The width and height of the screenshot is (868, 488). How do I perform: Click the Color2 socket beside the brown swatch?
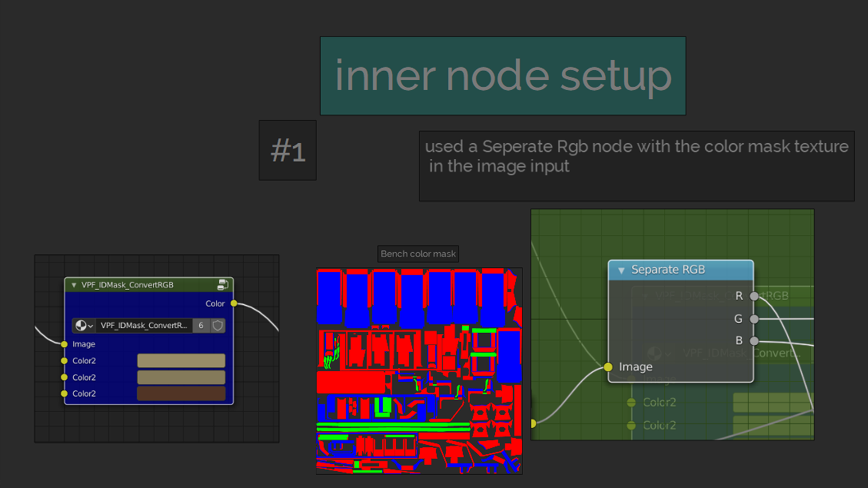coord(64,394)
